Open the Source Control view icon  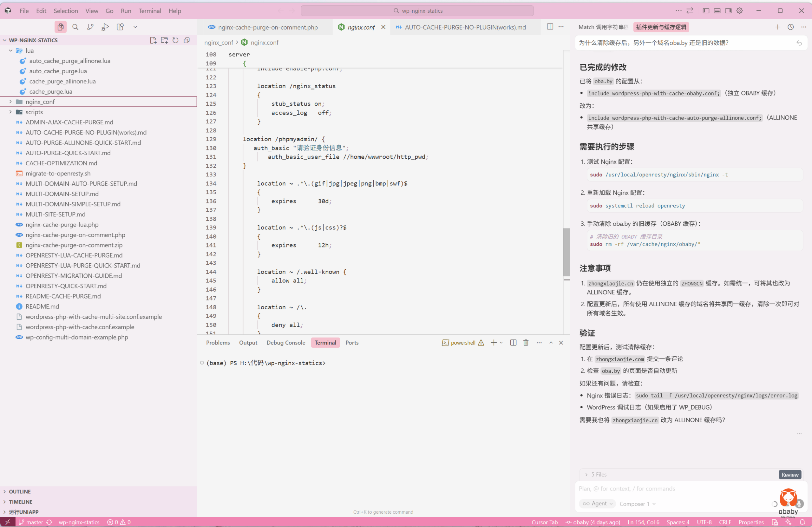pos(90,27)
